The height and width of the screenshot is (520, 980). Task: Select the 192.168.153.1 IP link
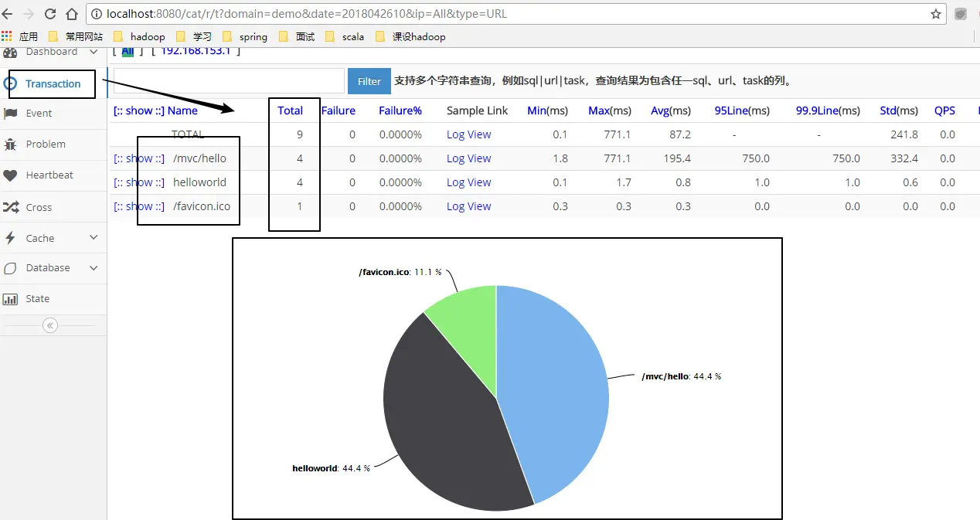click(x=196, y=51)
